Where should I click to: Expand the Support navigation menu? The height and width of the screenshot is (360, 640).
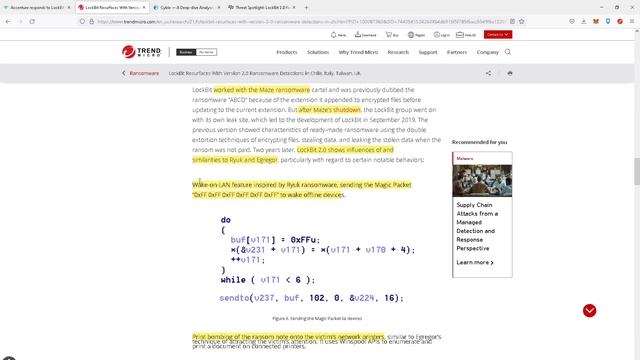coord(428,52)
